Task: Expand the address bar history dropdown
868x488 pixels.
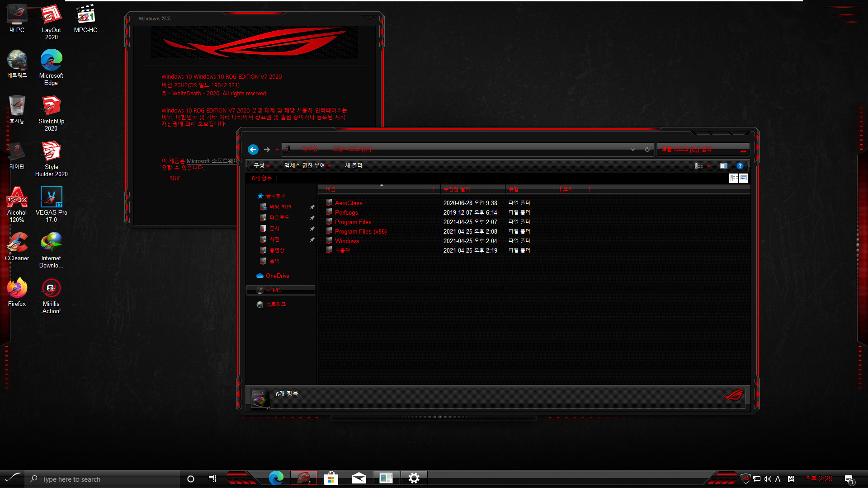Action: [x=633, y=150]
